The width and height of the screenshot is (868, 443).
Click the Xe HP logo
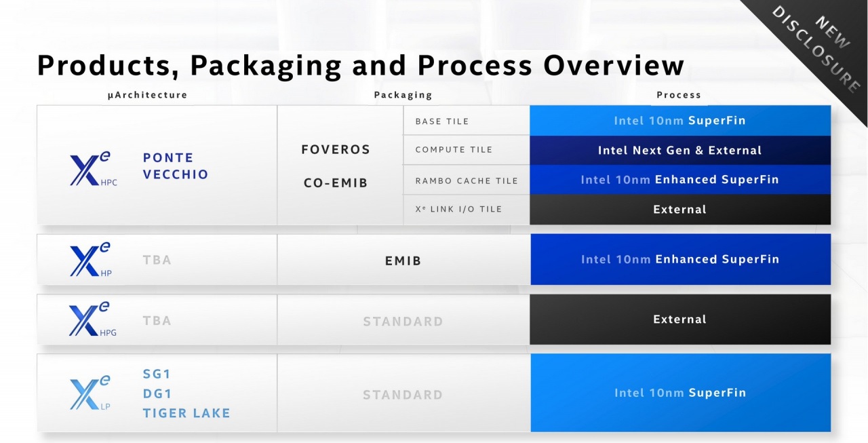(x=90, y=260)
